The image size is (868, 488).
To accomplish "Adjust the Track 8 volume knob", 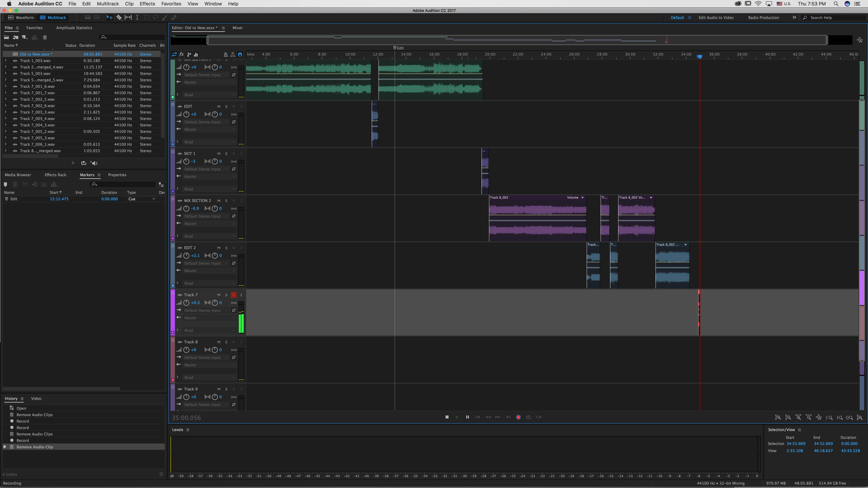I will (186, 350).
